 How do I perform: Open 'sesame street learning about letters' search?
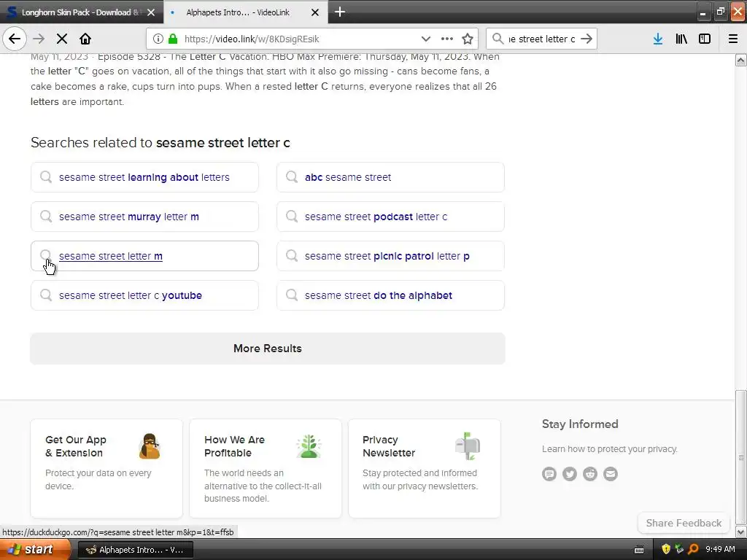pyautogui.click(x=145, y=177)
